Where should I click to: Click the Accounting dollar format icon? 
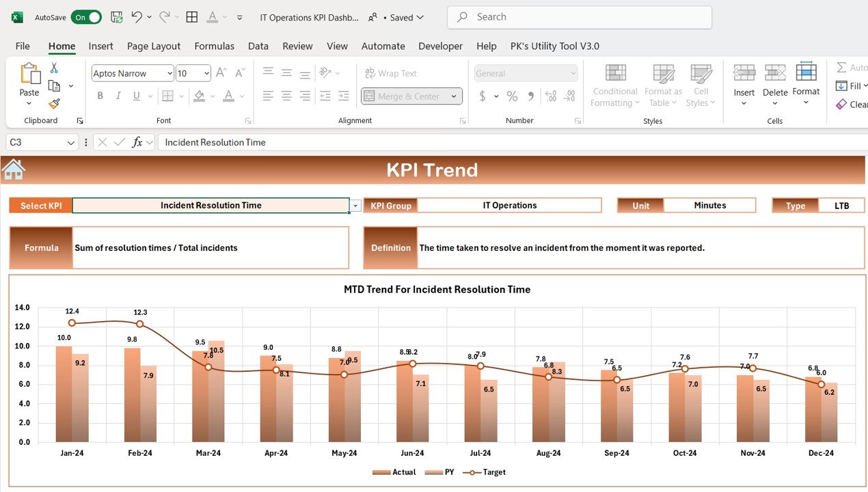click(x=483, y=96)
